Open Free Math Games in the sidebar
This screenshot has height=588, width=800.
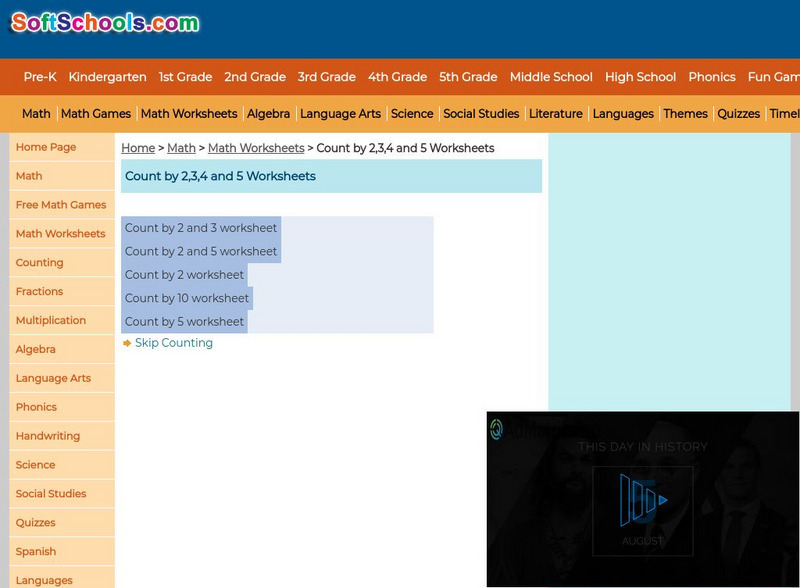[x=62, y=205]
